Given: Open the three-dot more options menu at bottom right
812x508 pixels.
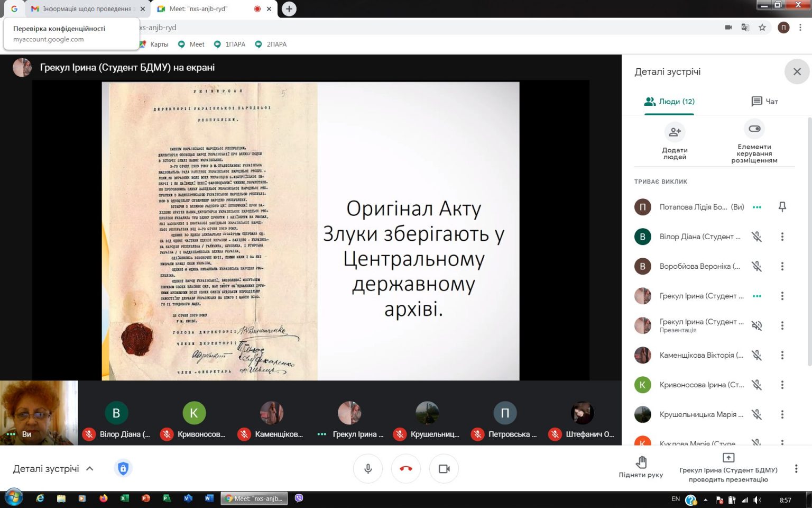Looking at the screenshot, I should point(796,469).
